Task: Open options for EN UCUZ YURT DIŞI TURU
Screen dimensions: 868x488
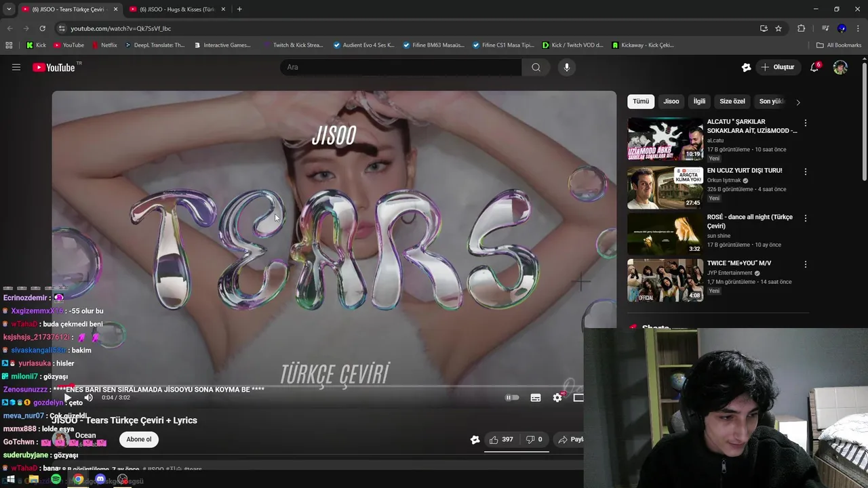Action: (806, 172)
